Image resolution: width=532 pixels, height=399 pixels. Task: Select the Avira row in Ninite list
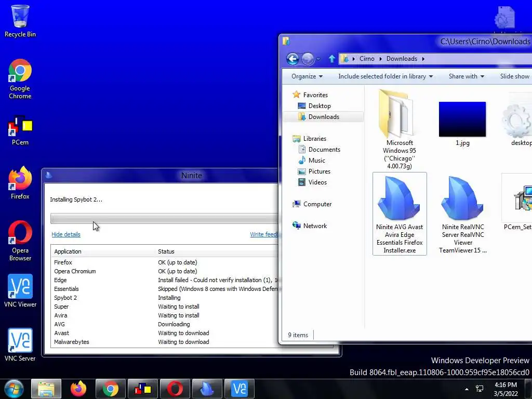click(x=165, y=315)
